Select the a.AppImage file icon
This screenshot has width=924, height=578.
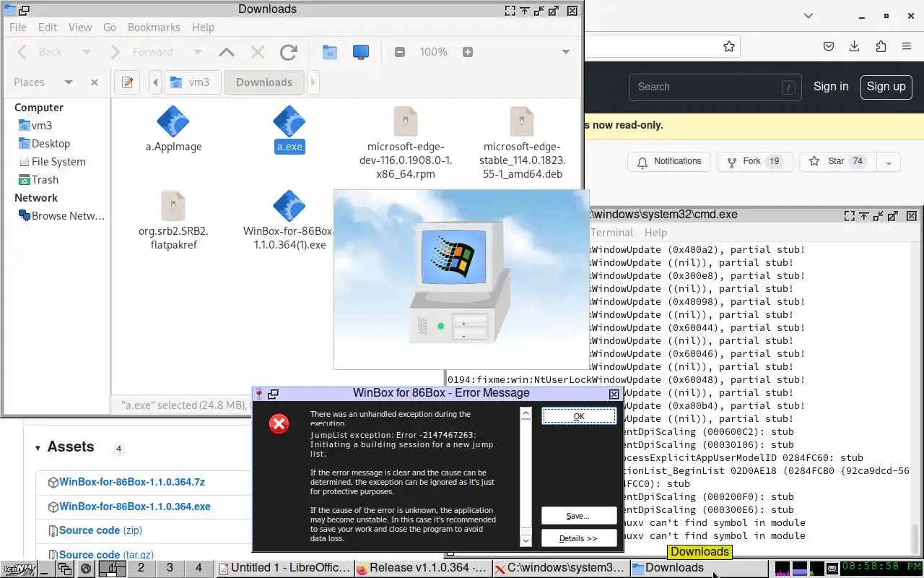(173, 121)
